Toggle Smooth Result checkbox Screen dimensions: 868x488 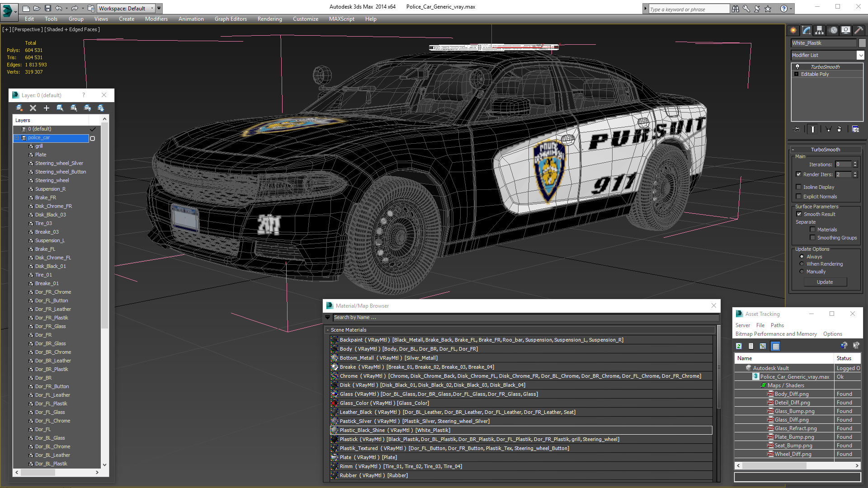(x=799, y=214)
